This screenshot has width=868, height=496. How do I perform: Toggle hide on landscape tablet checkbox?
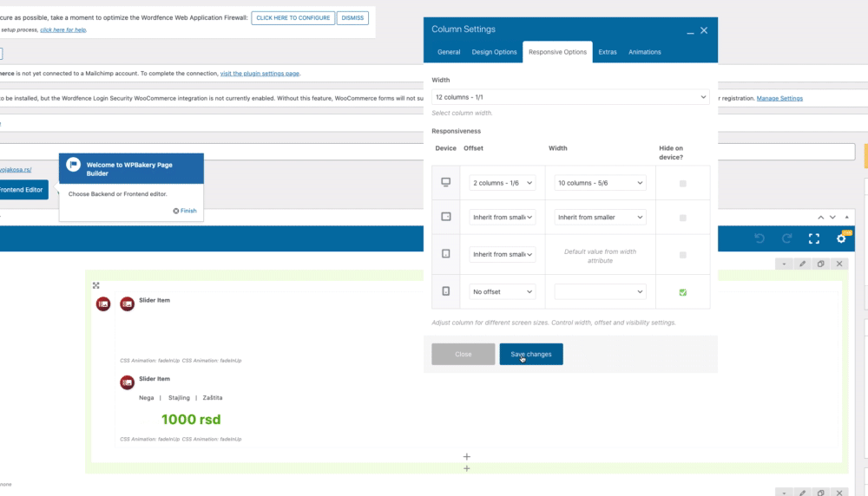[x=682, y=218]
